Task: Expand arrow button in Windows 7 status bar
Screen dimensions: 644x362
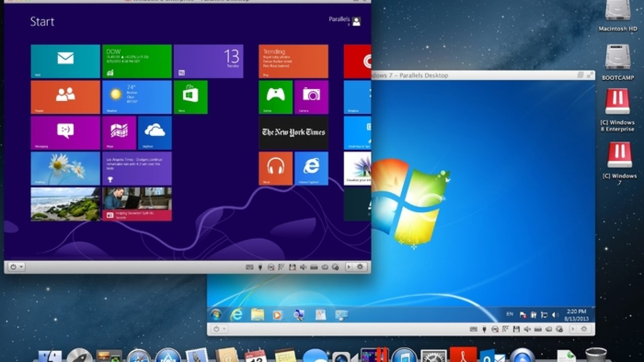Action: coord(573,329)
